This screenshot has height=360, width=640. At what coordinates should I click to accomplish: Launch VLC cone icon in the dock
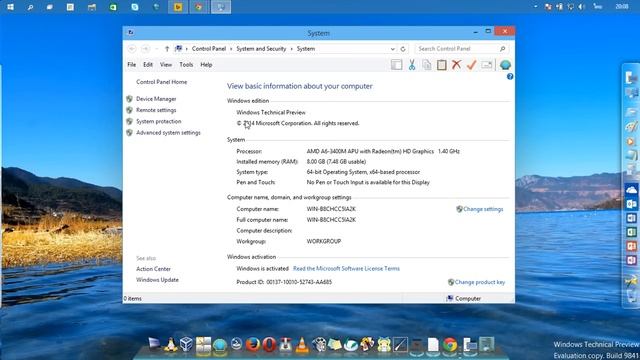tap(302, 345)
